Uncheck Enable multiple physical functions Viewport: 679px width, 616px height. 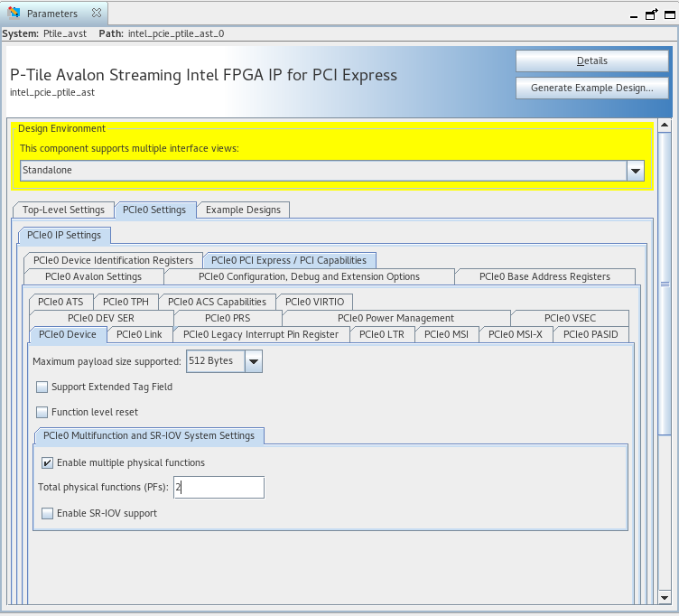(x=47, y=463)
